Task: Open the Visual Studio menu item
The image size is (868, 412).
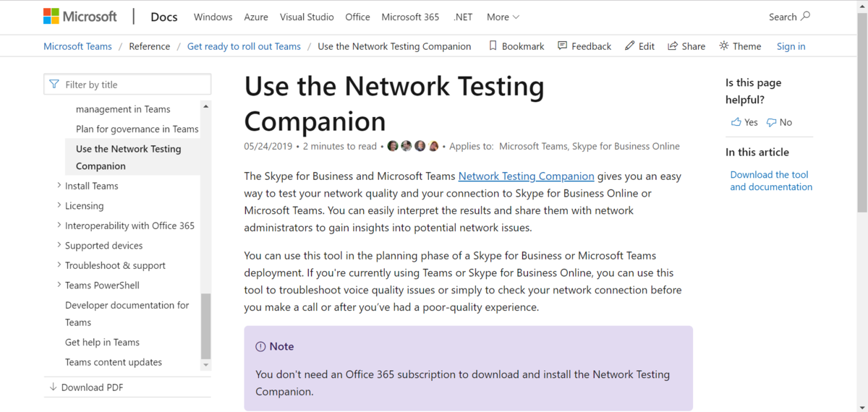Action: click(x=307, y=17)
